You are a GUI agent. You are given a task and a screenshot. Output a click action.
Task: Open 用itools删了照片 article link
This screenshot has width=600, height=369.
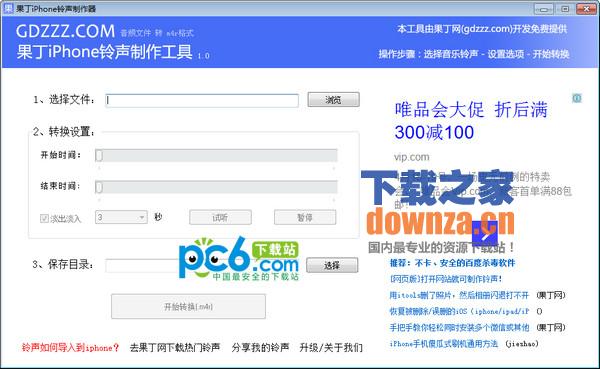pos(459,295)
